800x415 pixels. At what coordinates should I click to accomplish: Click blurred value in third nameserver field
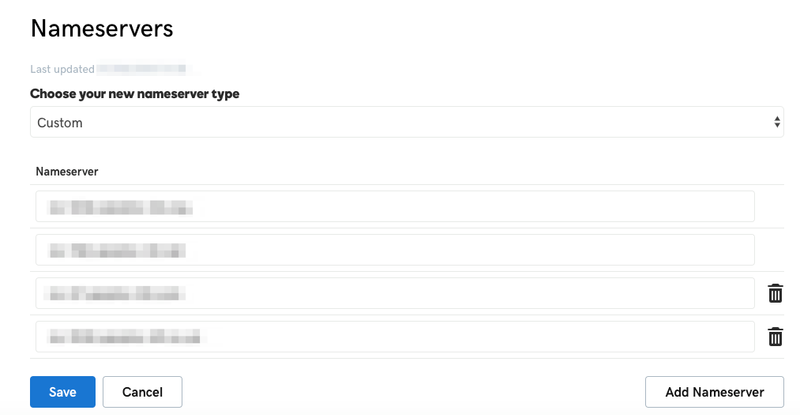[114, 294]
